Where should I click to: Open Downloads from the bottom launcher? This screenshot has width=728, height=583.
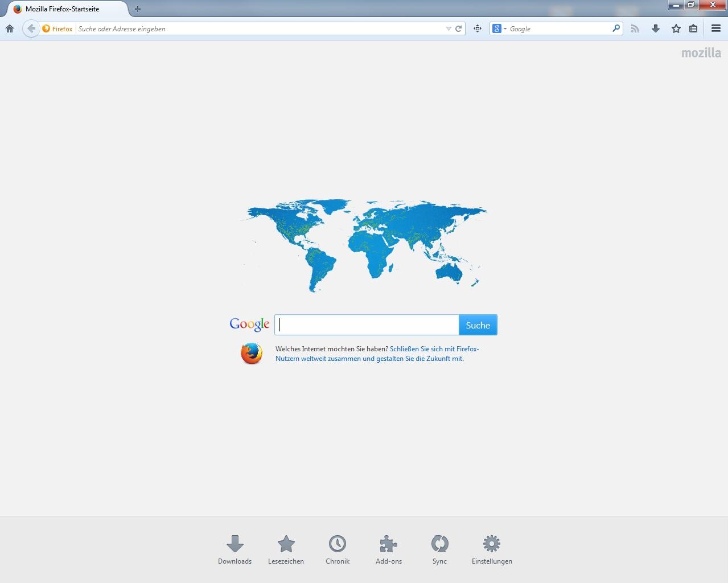click(x=235, y=550)
